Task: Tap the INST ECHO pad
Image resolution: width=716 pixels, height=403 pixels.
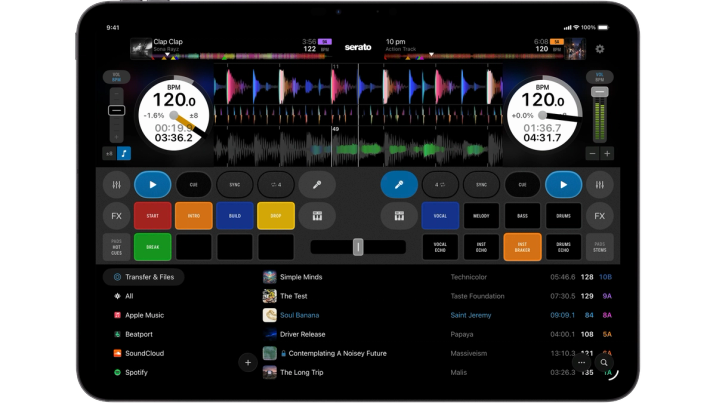Action: coord(481,247)
